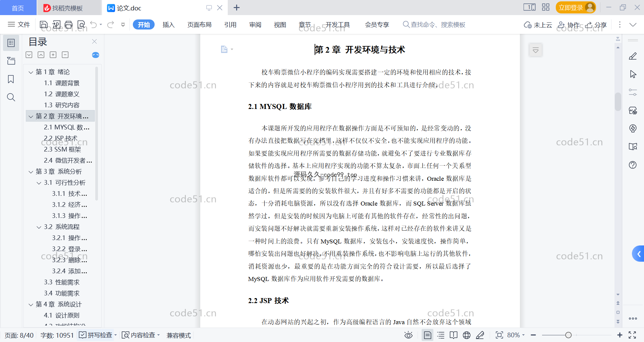
Task: Click the more options vertical dots icon
Action: [x=620, y=24]
